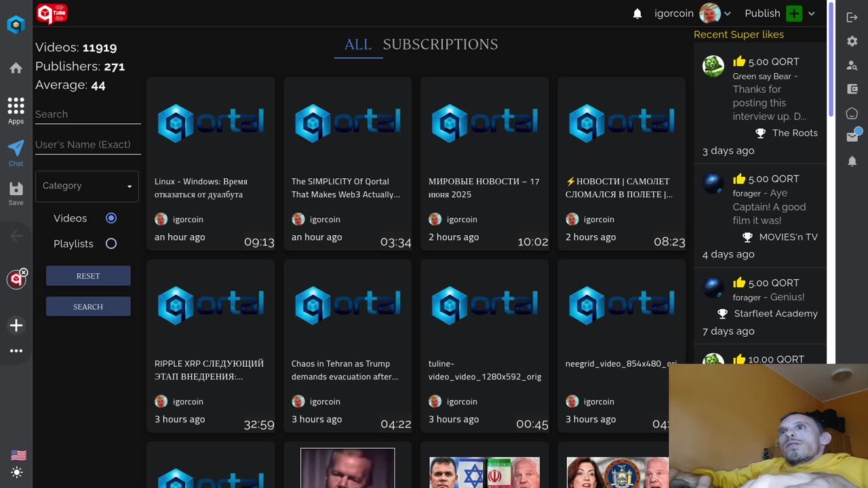Screen dimensions: 868x488
Task: Click the logout icon in the right toolbar
Action: point(852,17)
